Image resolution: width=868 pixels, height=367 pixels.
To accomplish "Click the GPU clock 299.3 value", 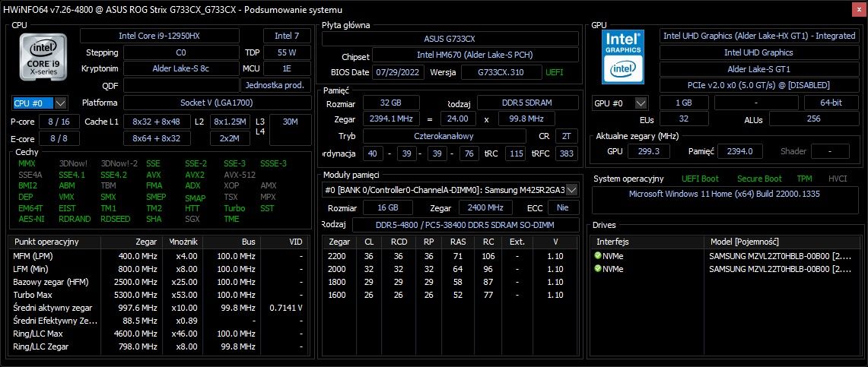I will click(x=647, y=151).
